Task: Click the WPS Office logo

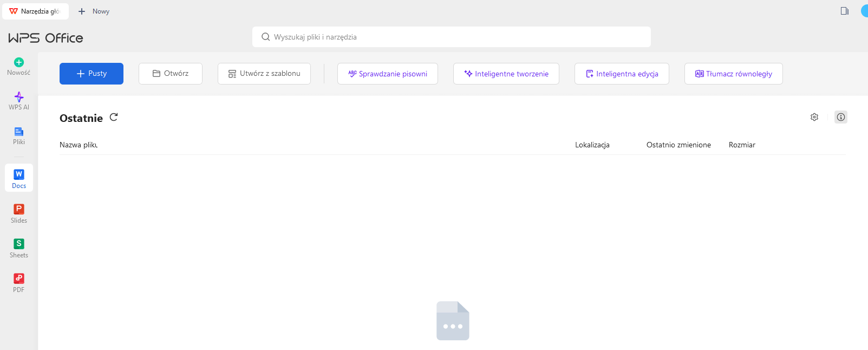Action: [45, 38]
